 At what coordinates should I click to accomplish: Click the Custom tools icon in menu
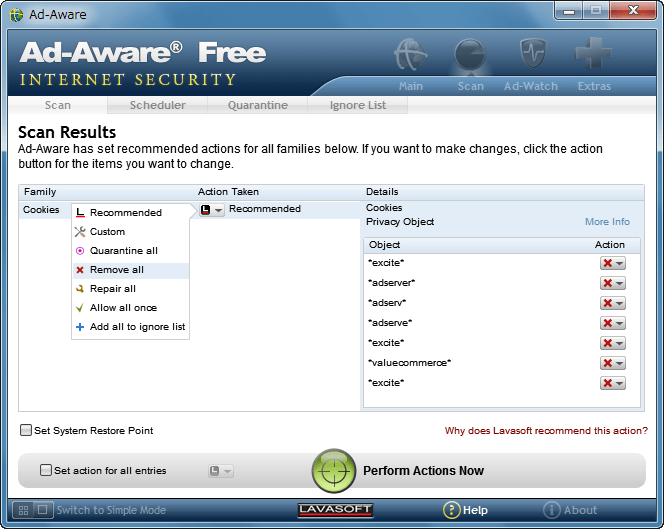(80, 232)
